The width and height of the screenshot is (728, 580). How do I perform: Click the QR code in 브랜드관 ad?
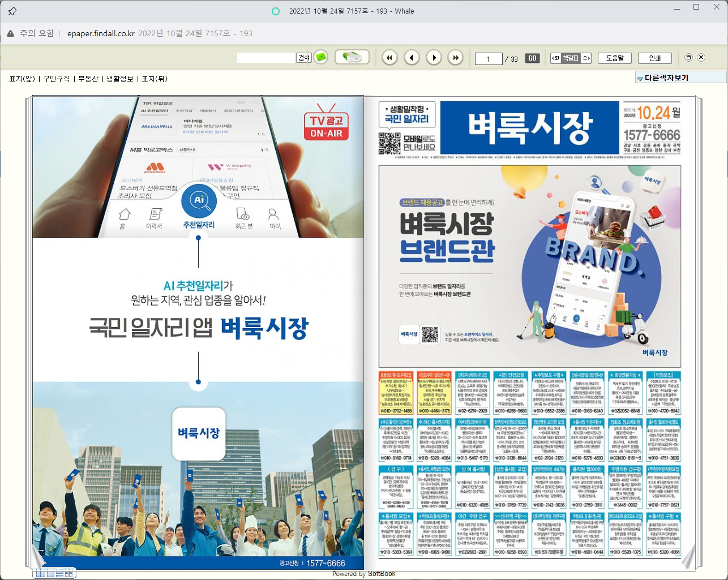(430, 334)
